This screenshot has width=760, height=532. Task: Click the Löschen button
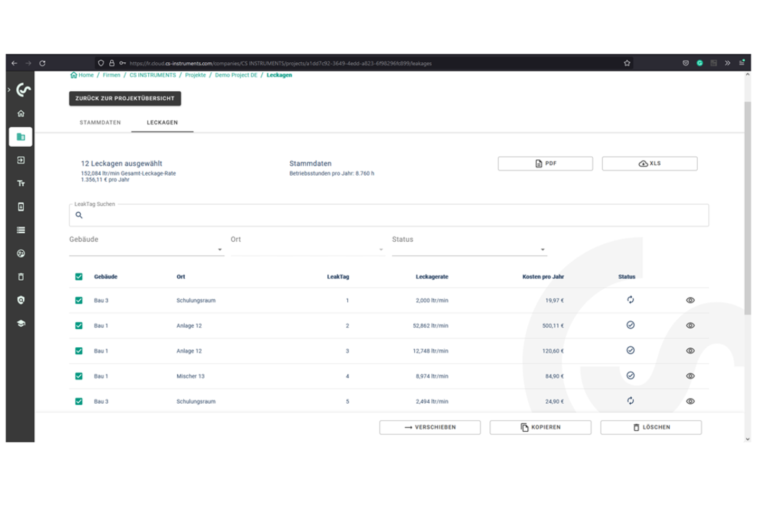pyautogui.click(x=651, y=427)
